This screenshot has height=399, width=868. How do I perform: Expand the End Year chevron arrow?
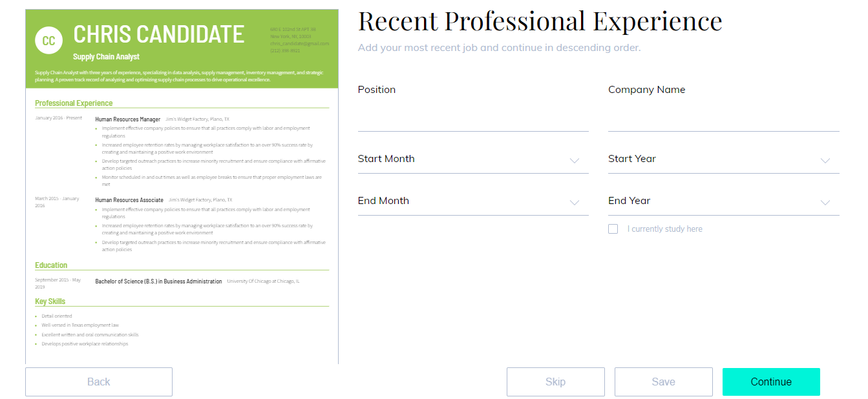(x=825, y=203)
